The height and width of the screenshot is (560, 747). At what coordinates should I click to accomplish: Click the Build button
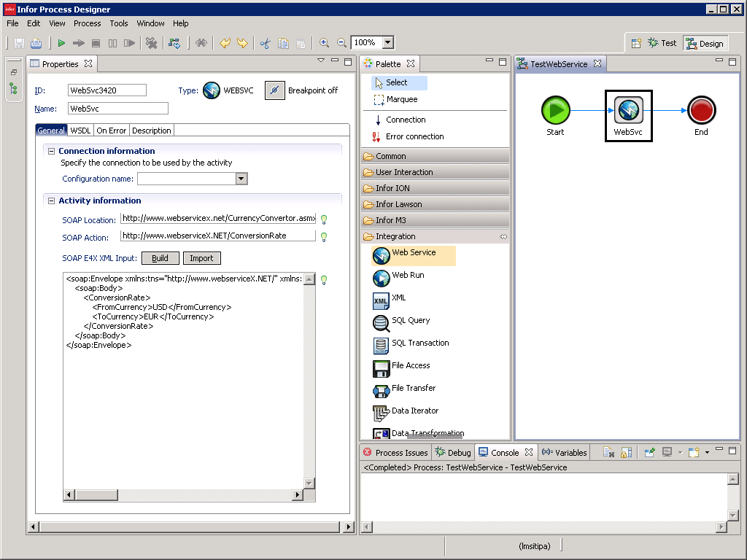pyautogui.click(x=160, y=258)
